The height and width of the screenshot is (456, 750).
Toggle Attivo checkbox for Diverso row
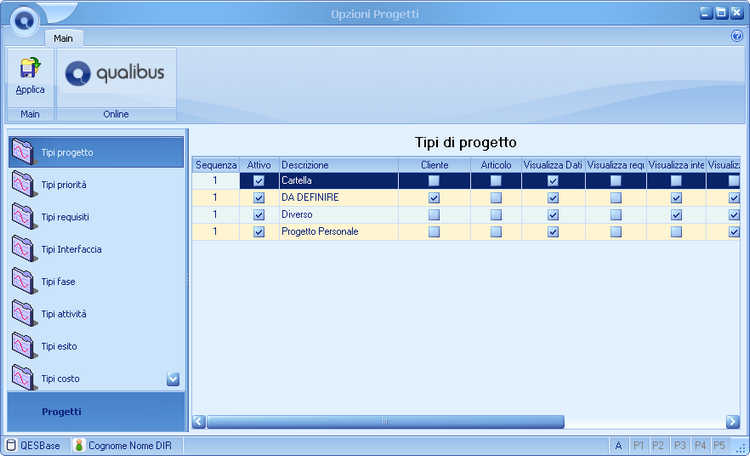click(x=259, y=215)
